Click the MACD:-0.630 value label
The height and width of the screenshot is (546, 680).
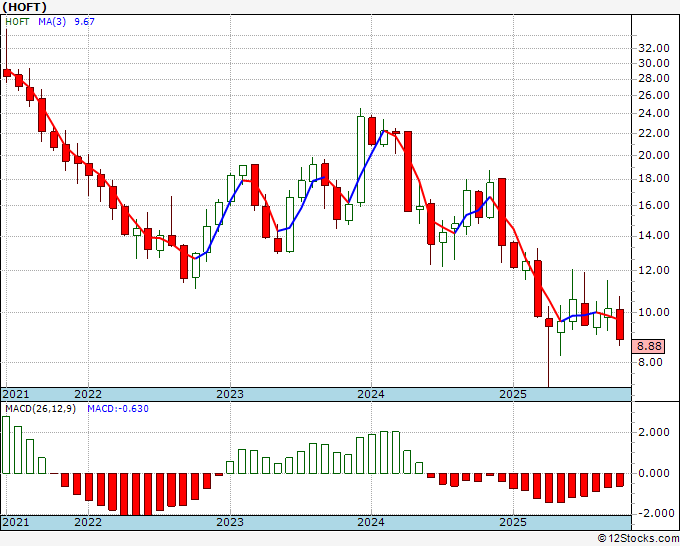click(118, 409)
